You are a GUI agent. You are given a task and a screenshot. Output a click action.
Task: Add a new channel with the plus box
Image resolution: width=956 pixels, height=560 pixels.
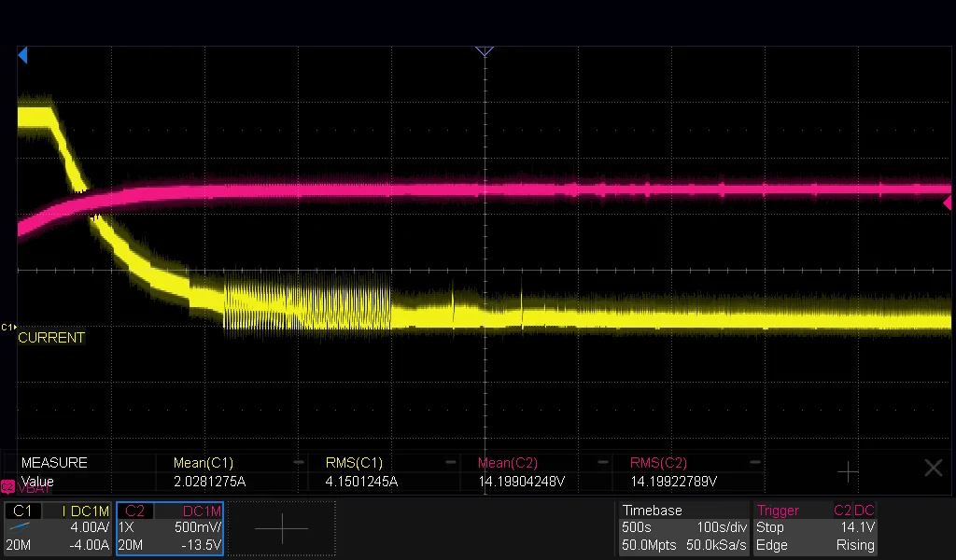coord(282,528)
